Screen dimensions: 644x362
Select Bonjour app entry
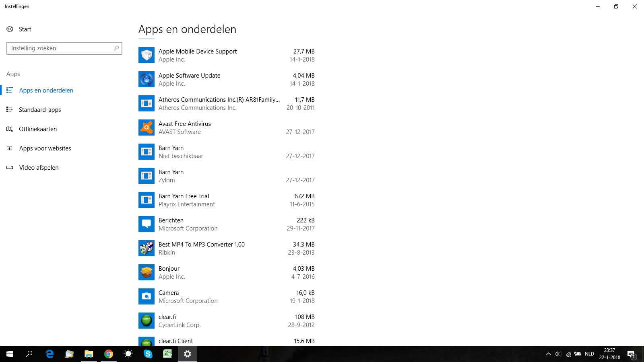point(227,272)
